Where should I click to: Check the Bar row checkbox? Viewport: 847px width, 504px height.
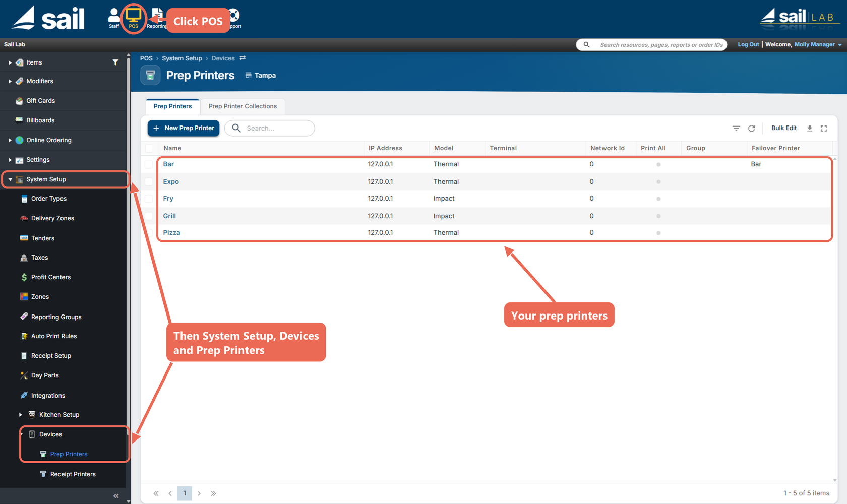click(x=149, y=164)
